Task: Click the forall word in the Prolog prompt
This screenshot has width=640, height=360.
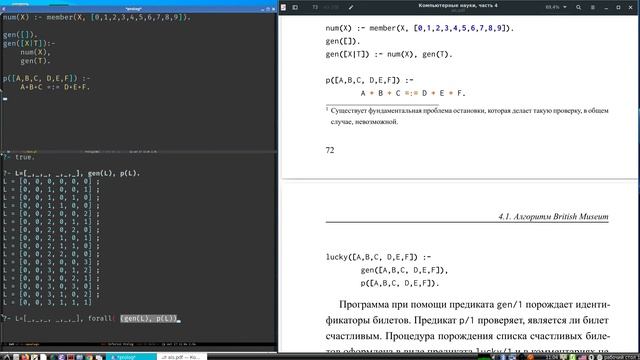Action: [100, 318]
